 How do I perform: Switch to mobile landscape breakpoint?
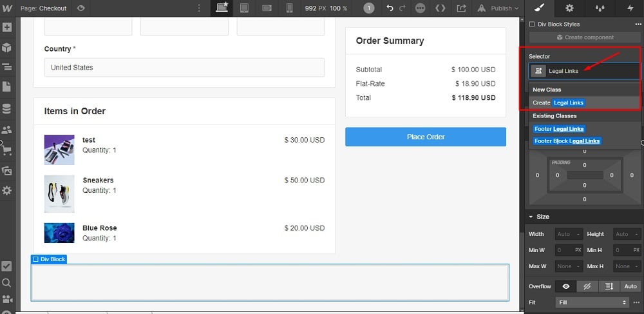[267, 8]
